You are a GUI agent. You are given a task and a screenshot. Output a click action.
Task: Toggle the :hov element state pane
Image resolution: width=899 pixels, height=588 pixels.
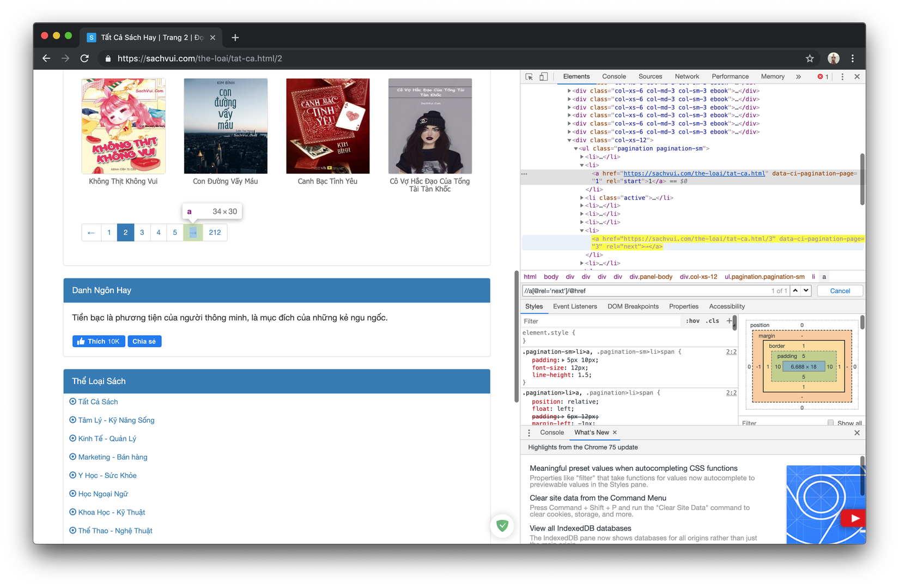[x=693, y=321]
